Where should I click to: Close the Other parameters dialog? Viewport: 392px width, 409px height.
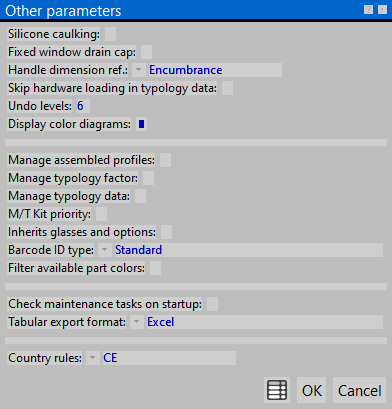click(x=382, y=10)
